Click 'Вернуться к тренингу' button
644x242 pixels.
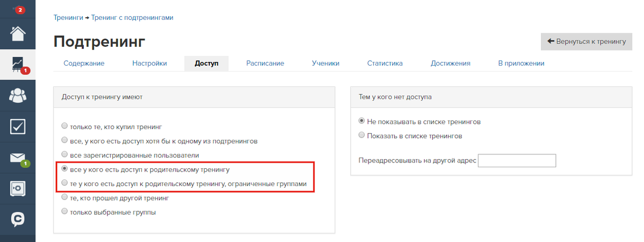click(587, 41)
